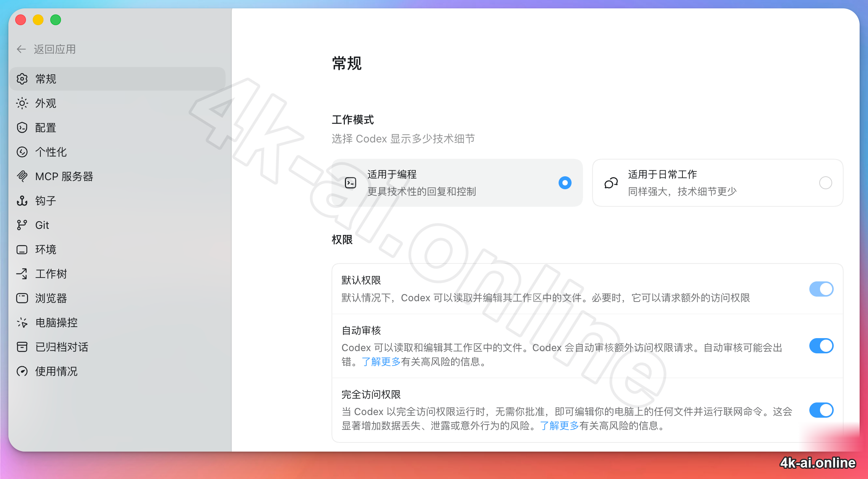Open 已归档对话 in the sidebar
868x479 pixels.
[118, 347]
